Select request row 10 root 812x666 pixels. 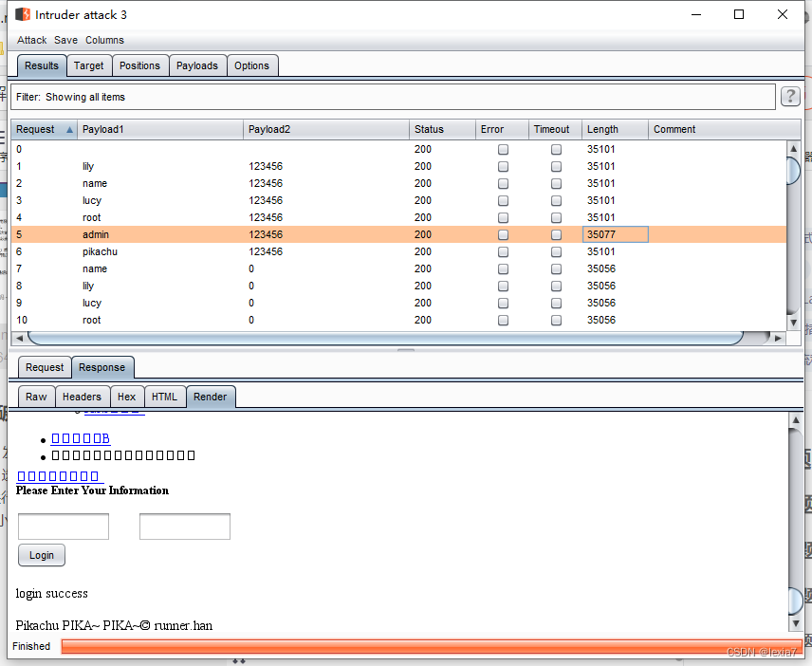(x=398, y=320)
